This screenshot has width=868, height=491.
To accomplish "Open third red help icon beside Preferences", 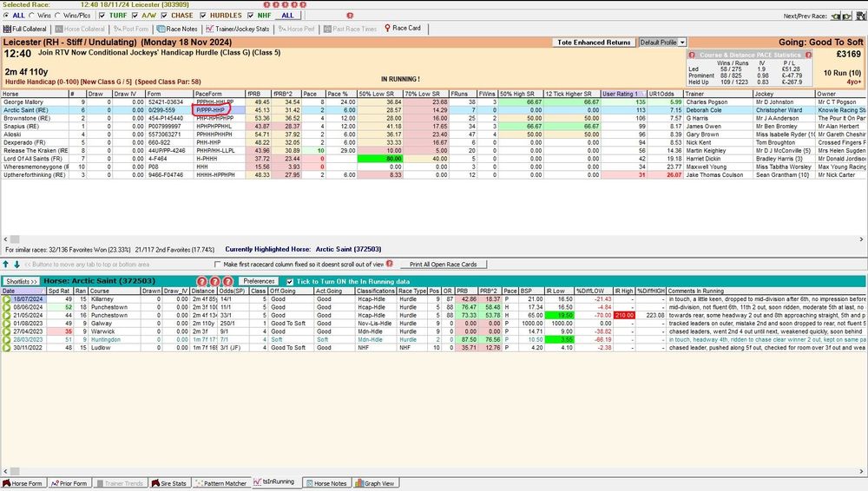I will pos(227,282).
